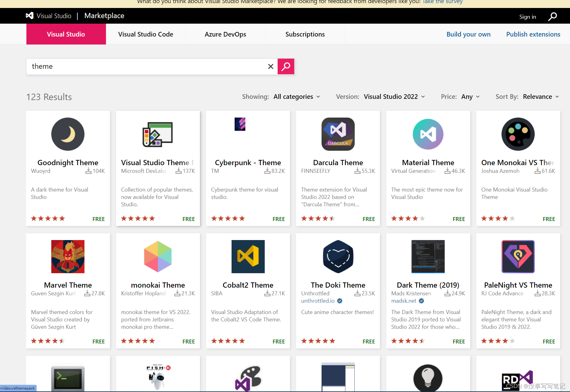570x392 pixels.
Task: Switch to the Subscriptions tab
Action: 305,34
